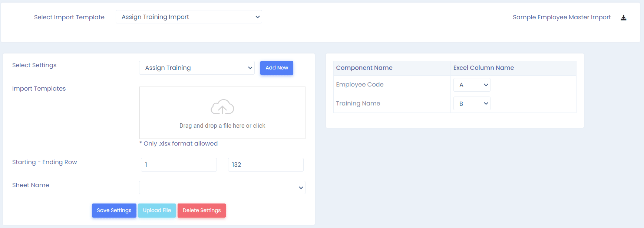Screen dimensions: 644x228
Task: Click the download icon beside Sample Employee Master Import
Action: pos(623,17)
